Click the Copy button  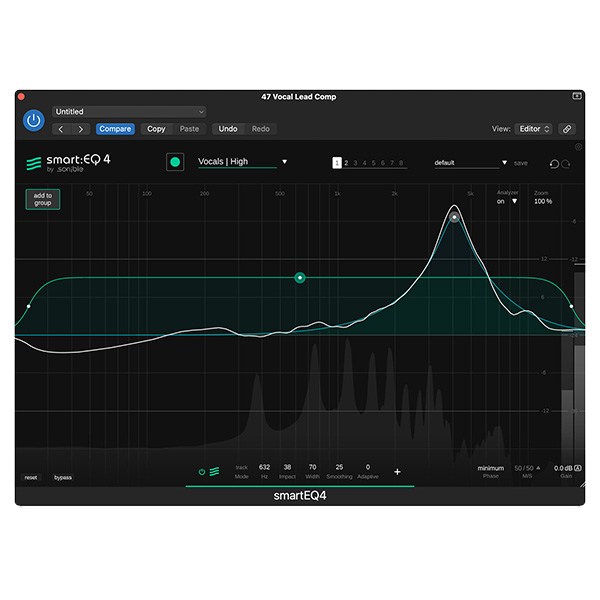coord(156,129)
